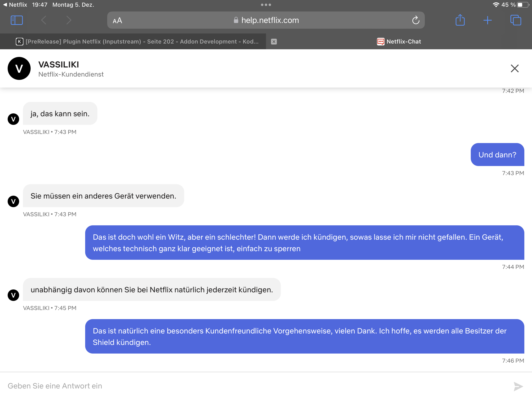Click the 'ja, das kann sein.' message
Viewport: 532px width, 399px height.
(60, 114)
